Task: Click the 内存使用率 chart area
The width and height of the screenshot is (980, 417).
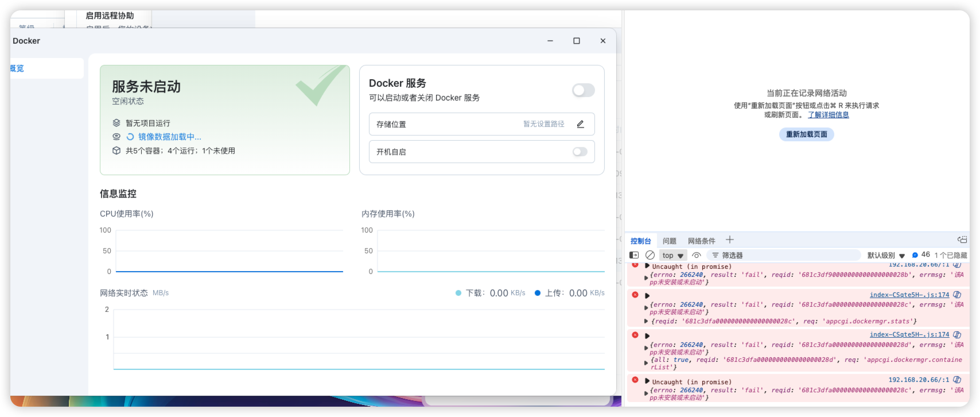Action: [491, 251]
